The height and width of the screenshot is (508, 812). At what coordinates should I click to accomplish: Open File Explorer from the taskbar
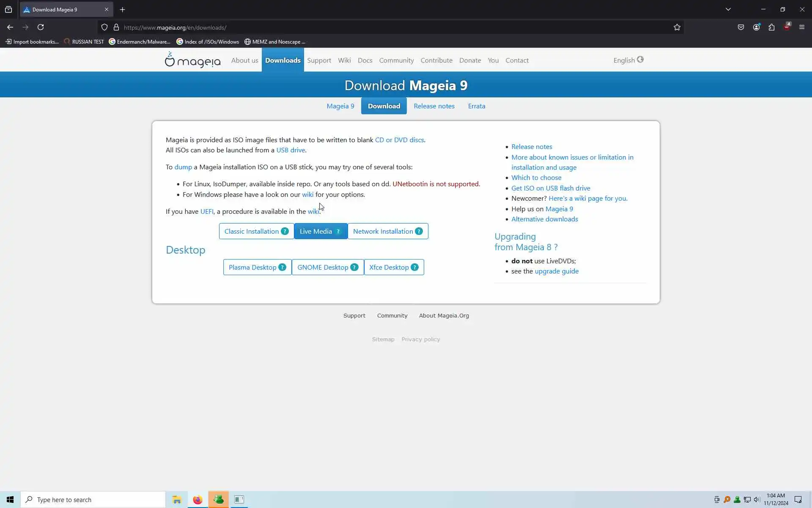177,500
